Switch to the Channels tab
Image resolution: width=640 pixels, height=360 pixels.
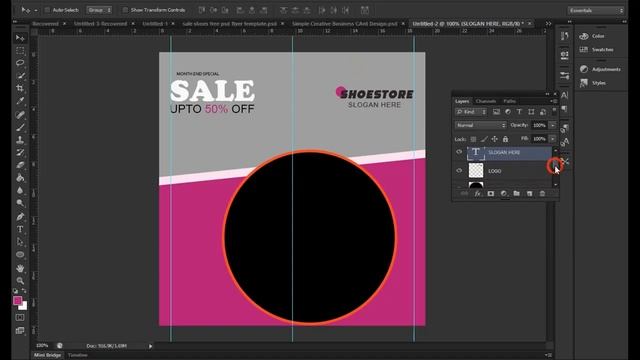486,101
